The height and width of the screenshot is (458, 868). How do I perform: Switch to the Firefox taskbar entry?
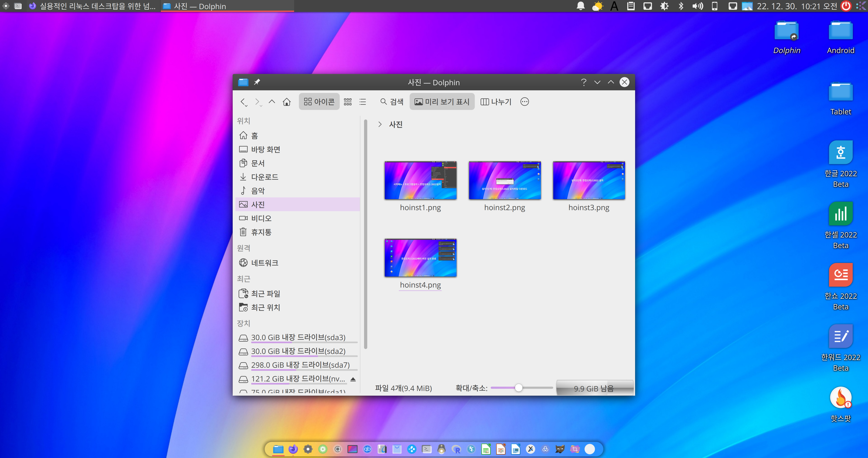pyautogui.click(x=92, y=6)
